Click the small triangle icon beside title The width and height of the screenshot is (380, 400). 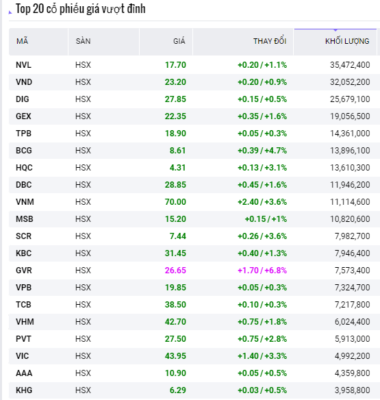click(10, 12)
